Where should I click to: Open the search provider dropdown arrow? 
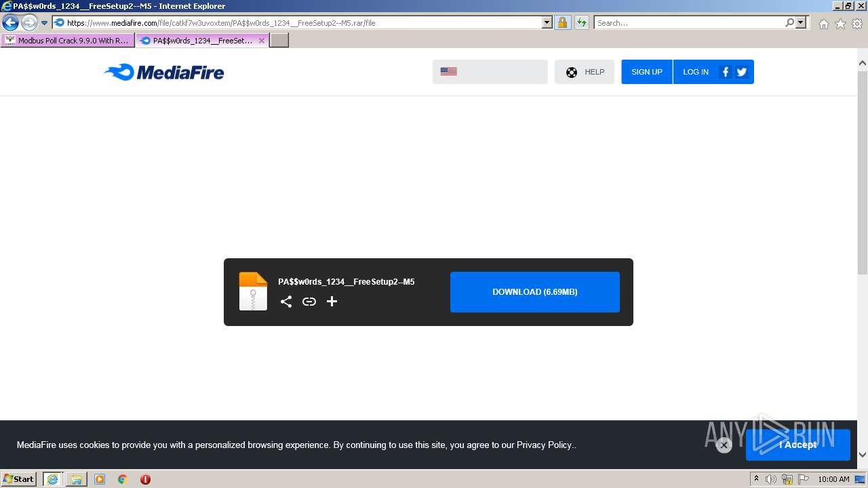pos(802,23)
